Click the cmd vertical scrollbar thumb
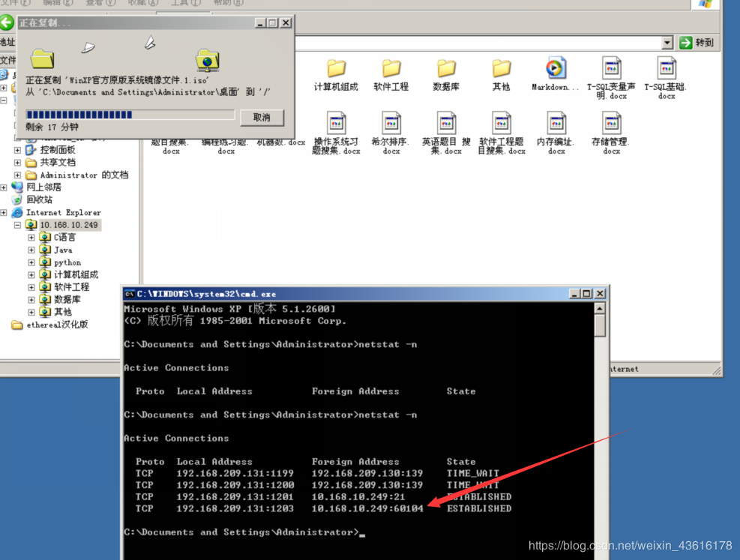 tap(599, 325)
